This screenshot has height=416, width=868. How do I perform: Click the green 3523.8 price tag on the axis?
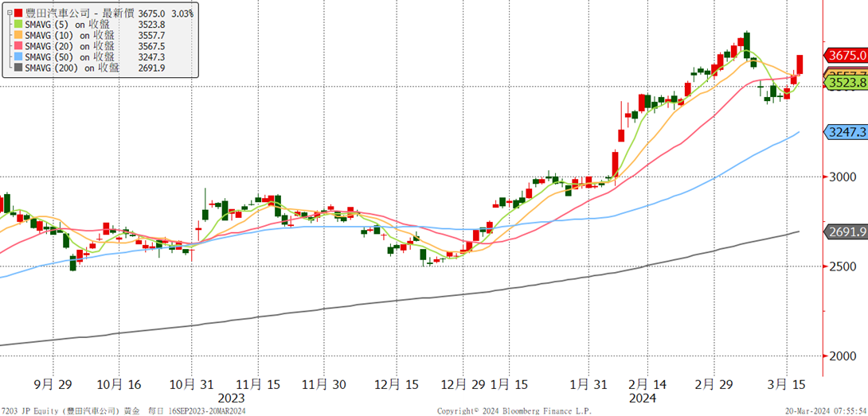click(846, 83)
